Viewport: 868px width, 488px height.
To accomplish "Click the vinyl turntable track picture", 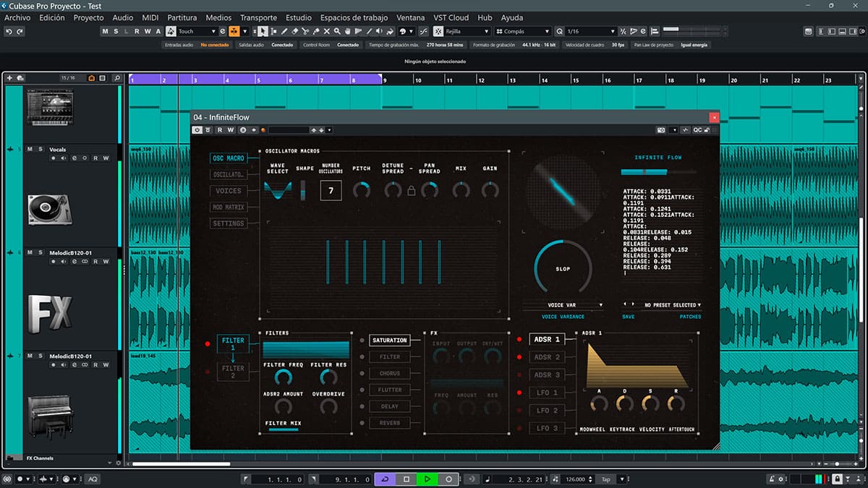I will [x=49, y=210].
